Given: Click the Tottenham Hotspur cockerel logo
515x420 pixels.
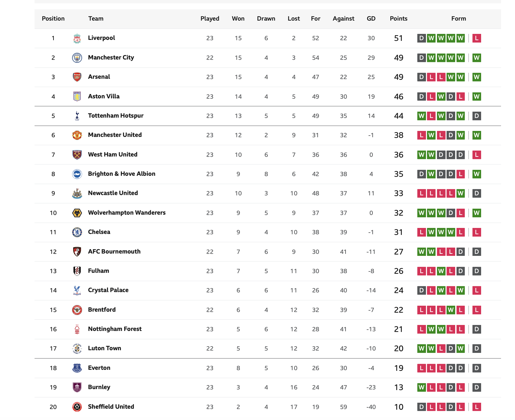Looking at the screenshot, I should coord(77,116).
